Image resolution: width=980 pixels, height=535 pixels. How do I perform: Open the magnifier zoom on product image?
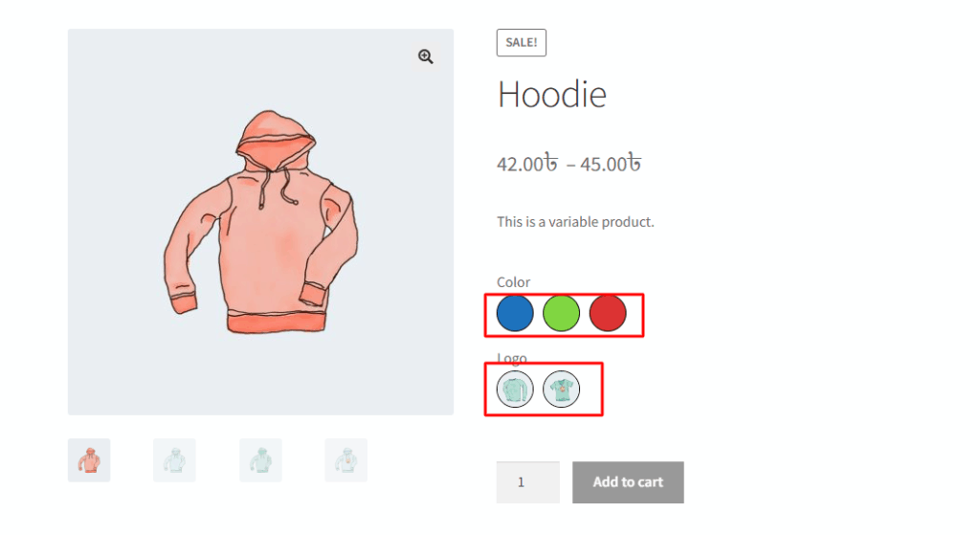pyautogui.click(x=426, y=56)
